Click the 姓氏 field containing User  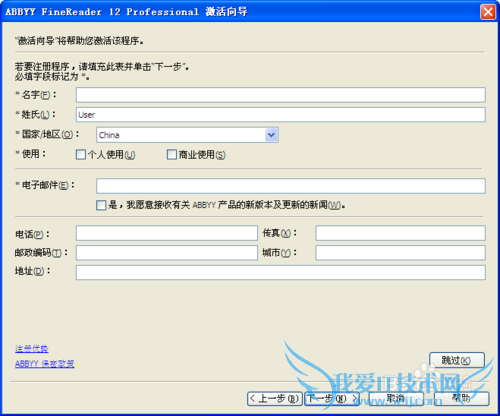(280, 115)
